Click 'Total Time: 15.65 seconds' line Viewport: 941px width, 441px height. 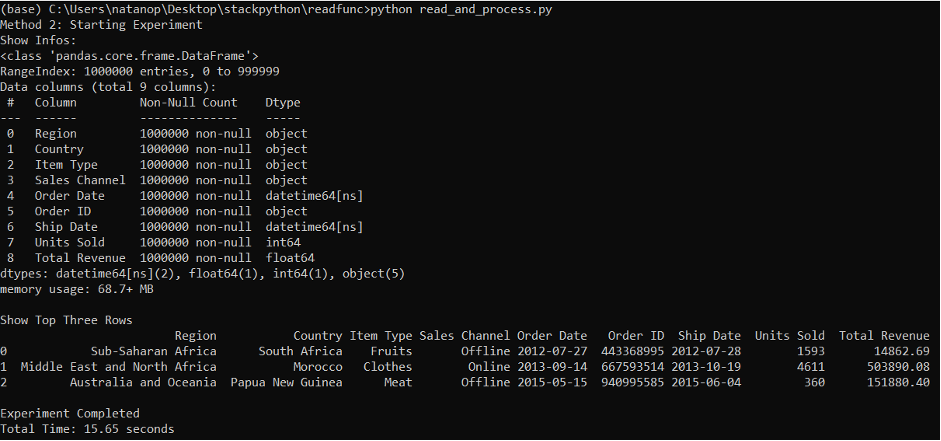click(x=87, y=429)
